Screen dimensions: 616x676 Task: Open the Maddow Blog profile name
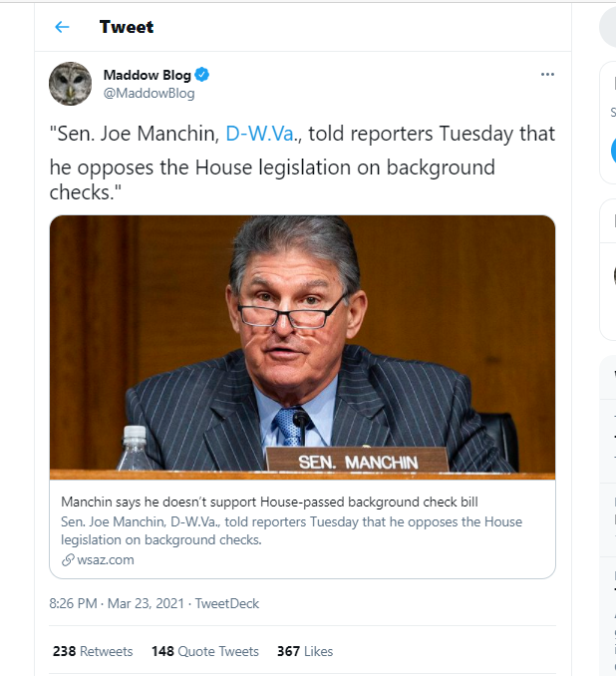pyautogui.click(x=147, y=75)
